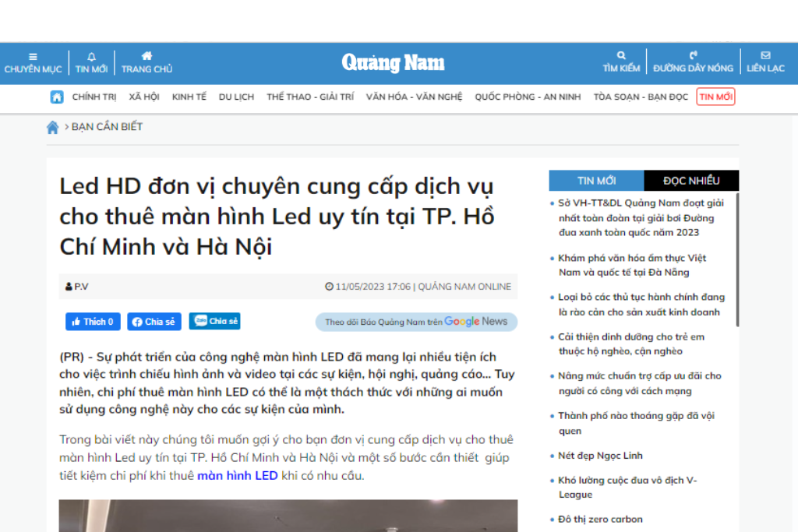This screenshot has height=532, width=798.
Task: Open the màn hình LED article link
Action: coord(237,475)
